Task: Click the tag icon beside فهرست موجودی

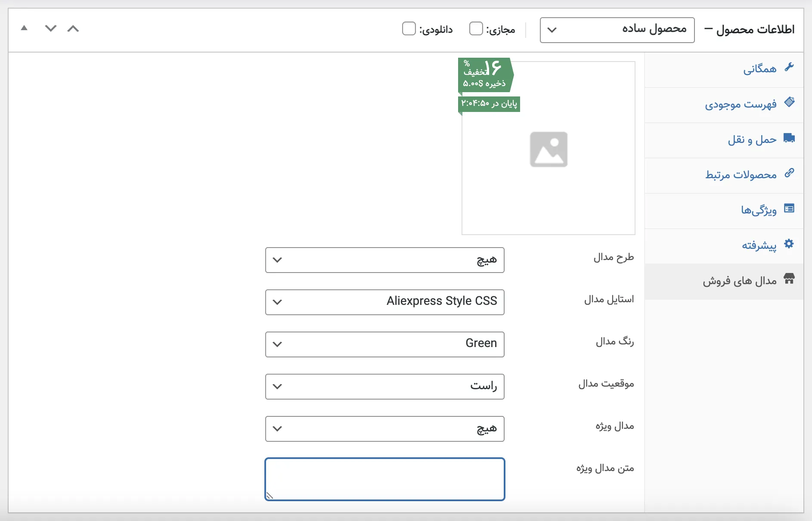Action: [789, 102]
